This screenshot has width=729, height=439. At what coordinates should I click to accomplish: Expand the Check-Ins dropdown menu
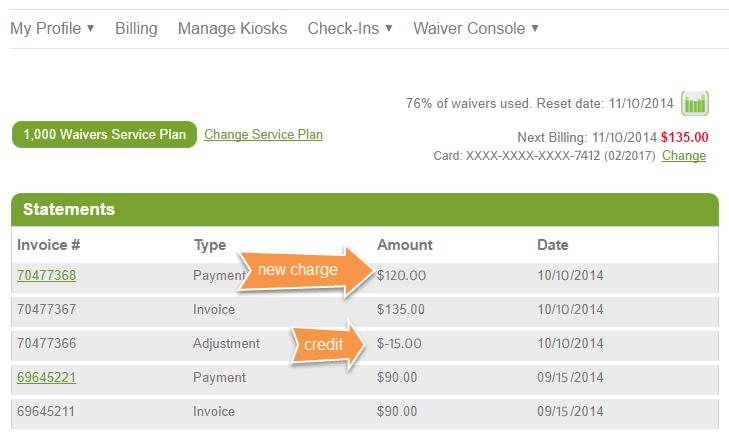(x=350, y=28)
